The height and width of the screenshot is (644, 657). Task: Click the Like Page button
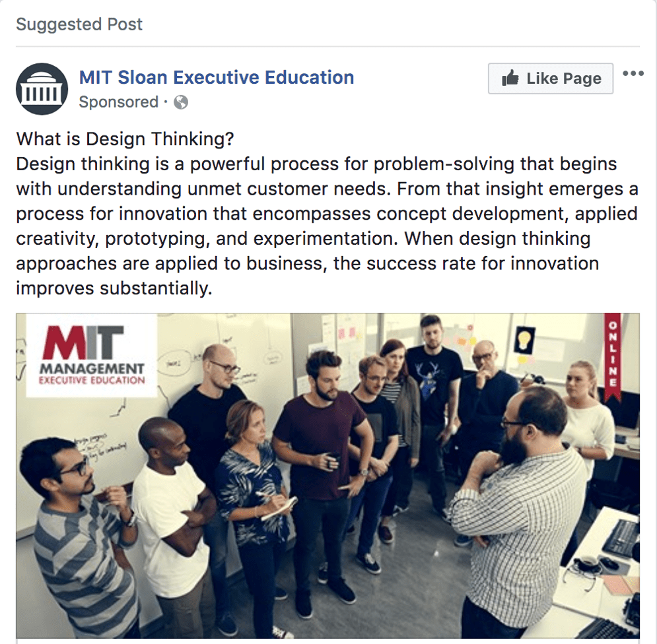551,79
